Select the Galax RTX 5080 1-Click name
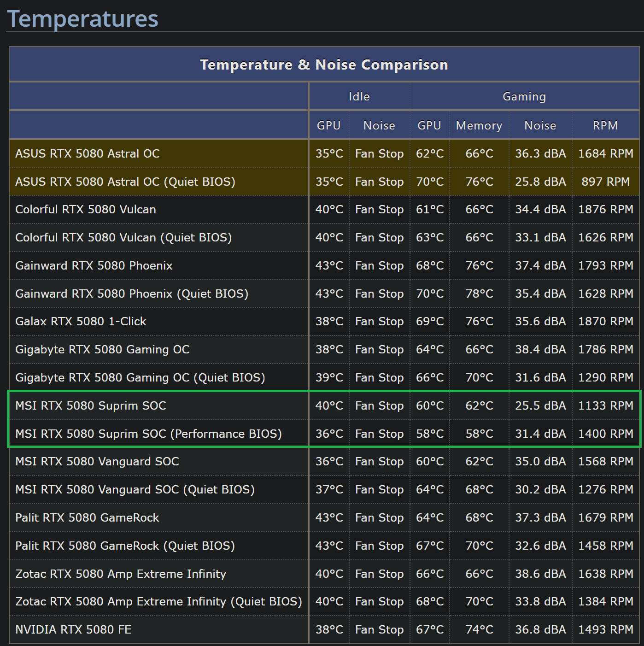Screen dimensions: 644x646 pos(81,321)
